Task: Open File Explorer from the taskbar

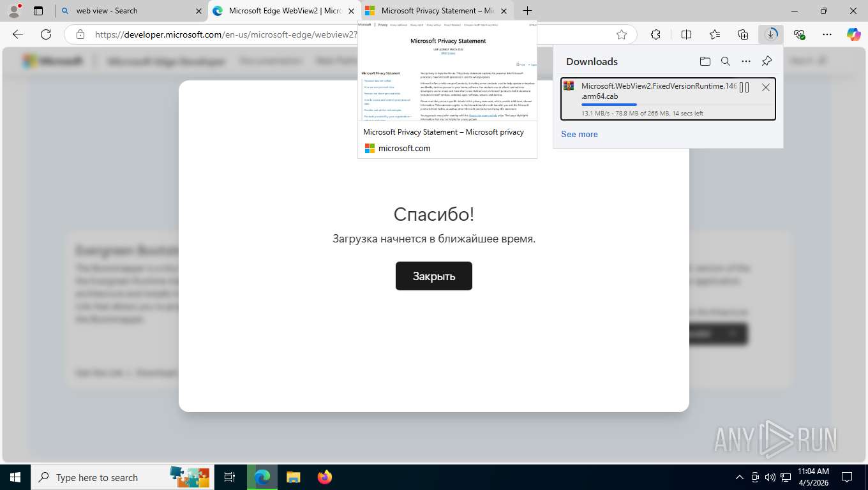Action: (x=293, y=477)
